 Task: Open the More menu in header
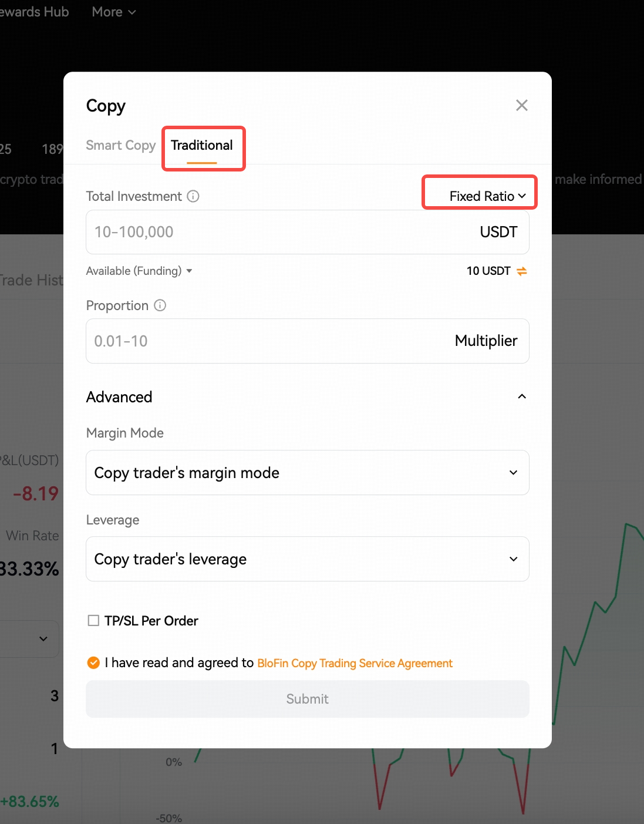[114, 12]
